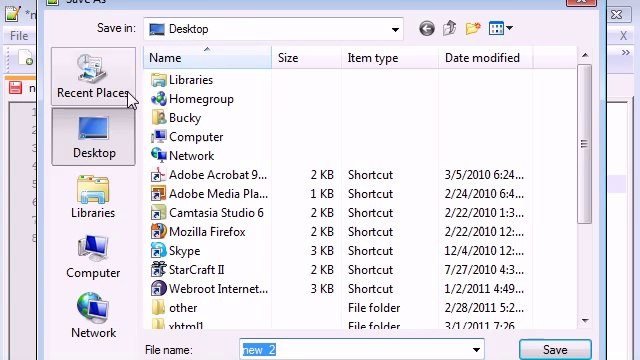Screen dimensions: 640x360
Task: Click the new document icon in background editor
Action: click(x=26, y=58)
